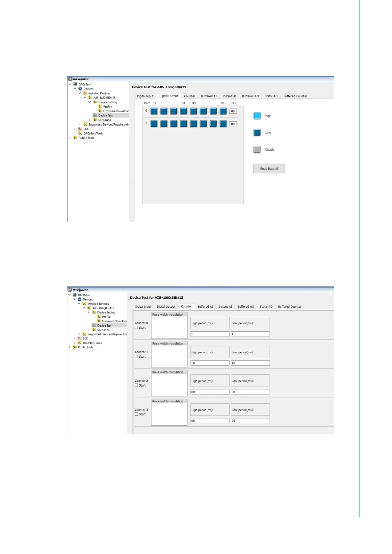The height and width of the screenshot is (554, 392).
Task: Click the gray Disable legend icon
Action: [257, 150]
